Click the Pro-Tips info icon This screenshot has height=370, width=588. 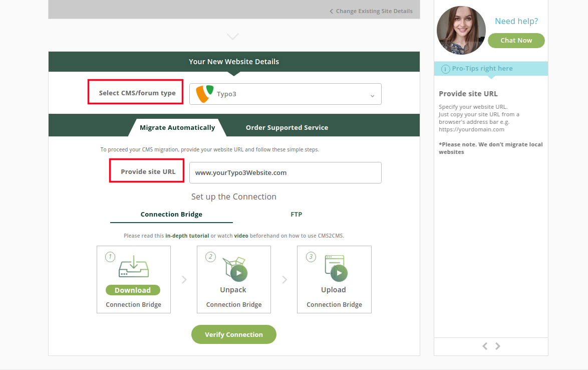coord(445,69)
